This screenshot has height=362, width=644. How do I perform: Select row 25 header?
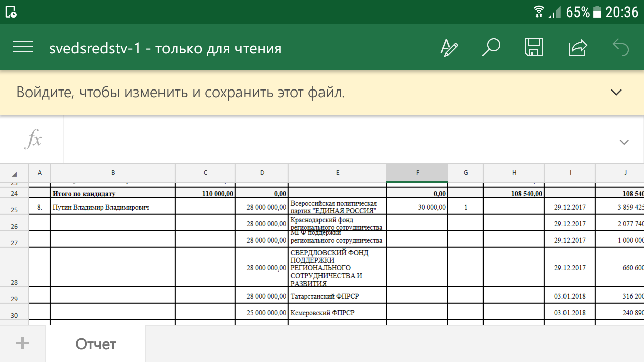click(14, 206)
